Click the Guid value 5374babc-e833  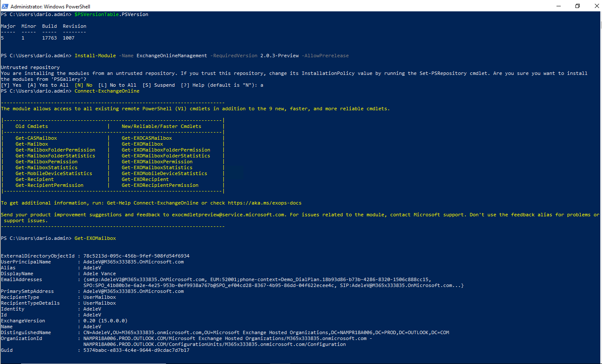coord(136,350)
